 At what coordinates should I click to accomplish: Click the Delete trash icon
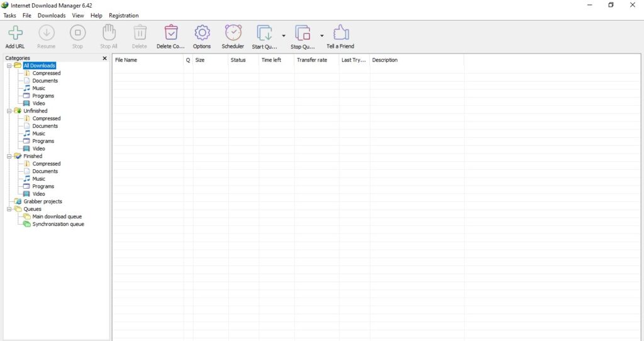click(140, 33)
